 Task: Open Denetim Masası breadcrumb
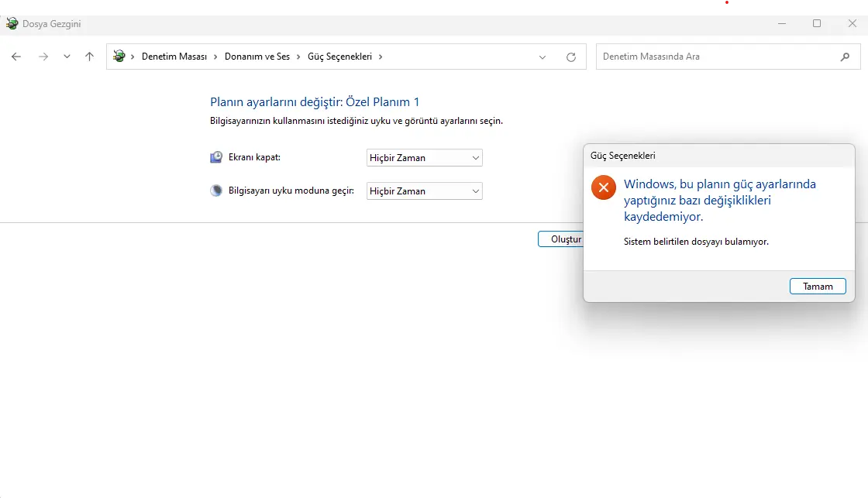point(174,57)
